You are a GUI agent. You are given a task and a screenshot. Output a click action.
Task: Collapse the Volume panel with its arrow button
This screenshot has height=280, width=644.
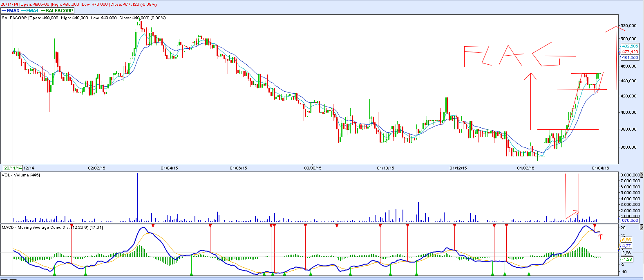[x=642, y=175]
